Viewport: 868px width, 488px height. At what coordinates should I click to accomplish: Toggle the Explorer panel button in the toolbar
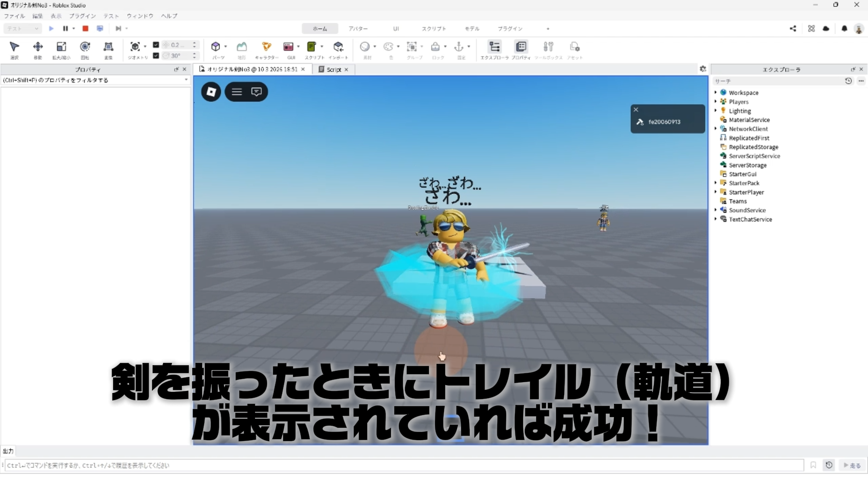pos(494,47)
